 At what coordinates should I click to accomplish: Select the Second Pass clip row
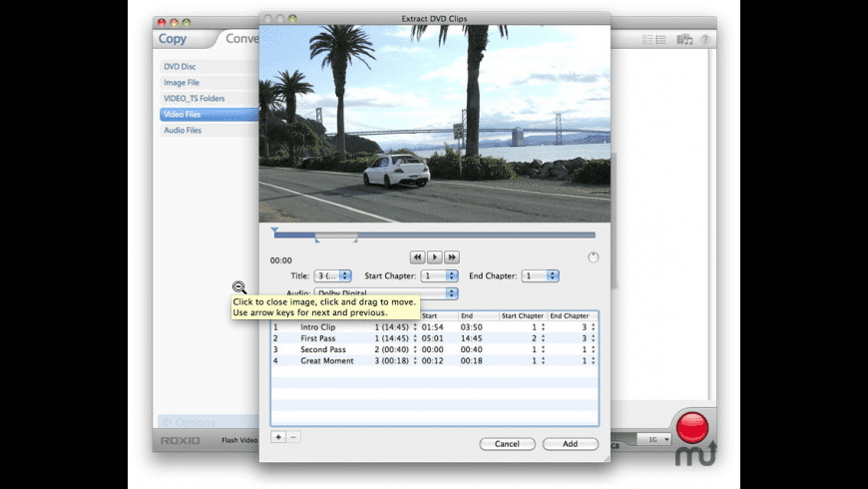(322, 349)
